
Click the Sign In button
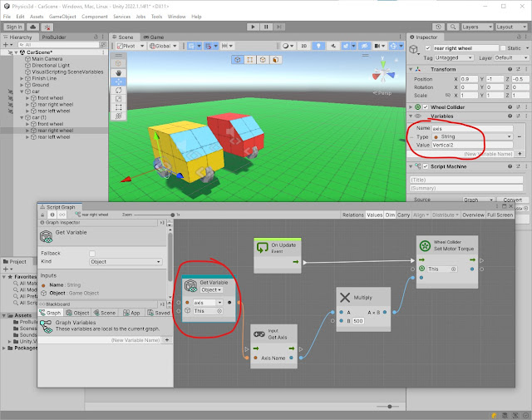pyautogui.click(x=14, y=27)
